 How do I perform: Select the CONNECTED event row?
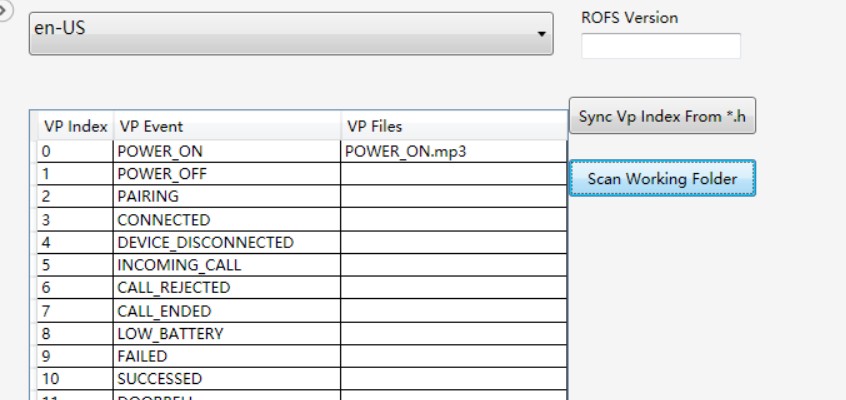[x=226, y=220]
